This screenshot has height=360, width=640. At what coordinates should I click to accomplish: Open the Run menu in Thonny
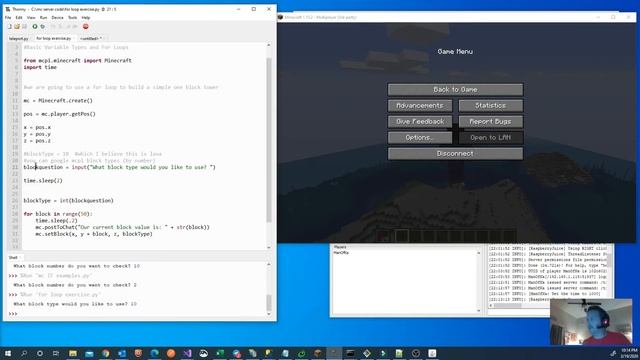coord(43,18)
